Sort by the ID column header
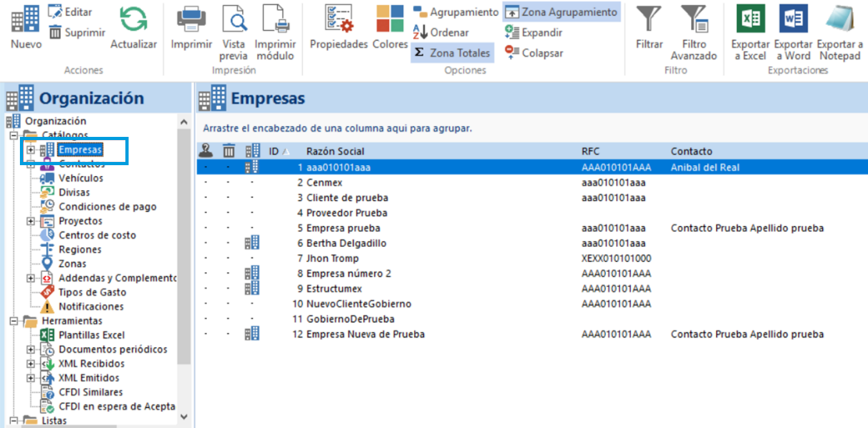The image size is (868, 428). [x=279, y=152]
